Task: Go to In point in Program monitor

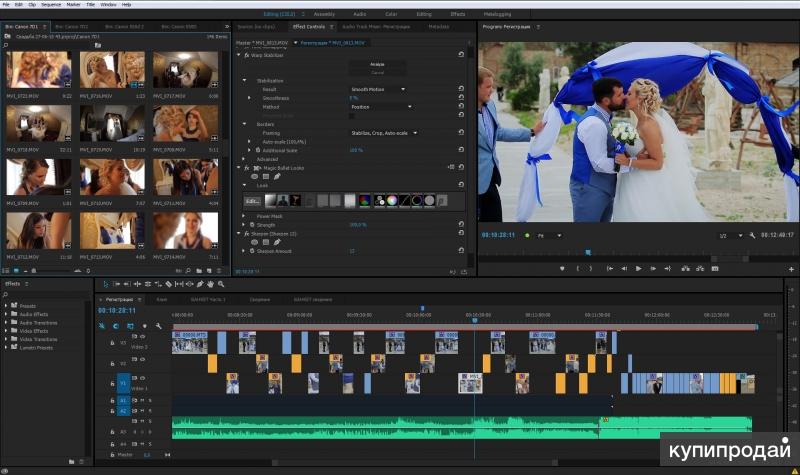Action: coord(610,268)
